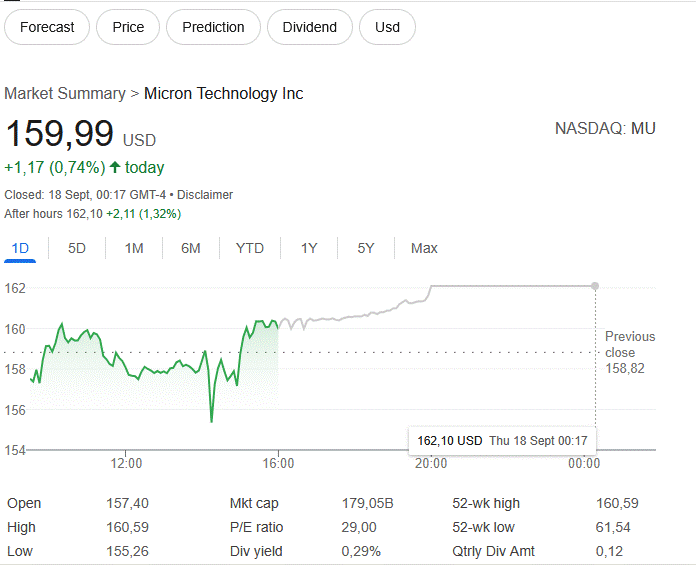
Task: Click the Mkt cap value 179,05B
Action: point(368,503)
